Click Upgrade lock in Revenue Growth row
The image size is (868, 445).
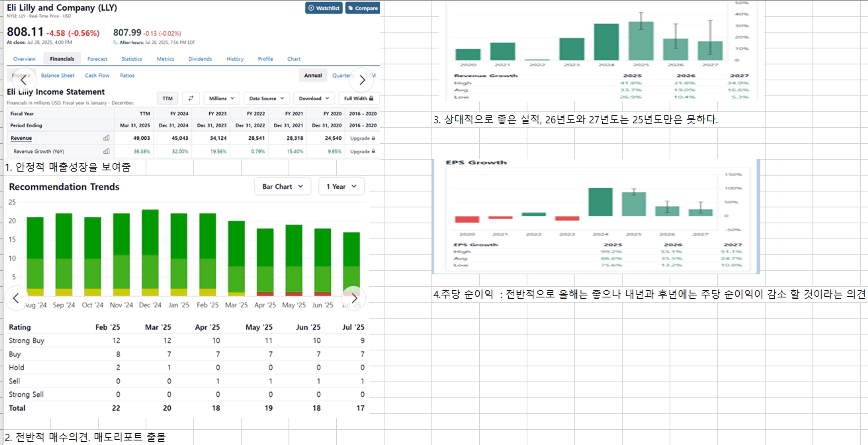point(363,151)
